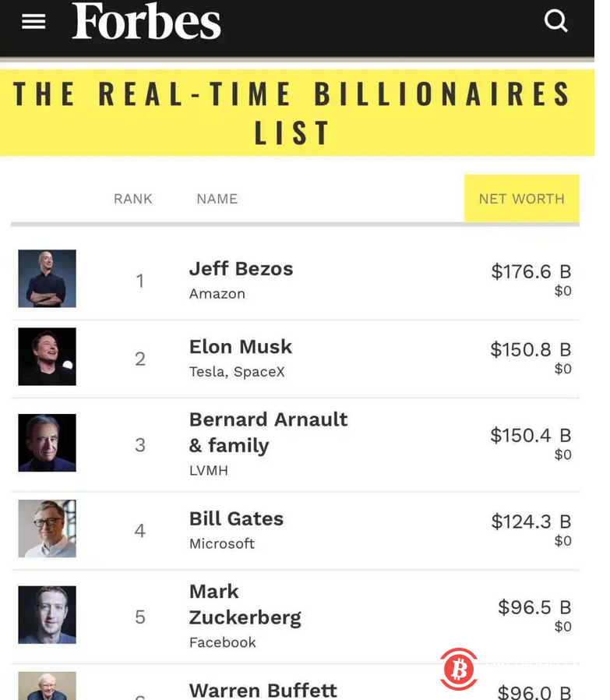Open the Bill Gates name link
The width and height of the screenshot is (610, 700).
[236, 519]
